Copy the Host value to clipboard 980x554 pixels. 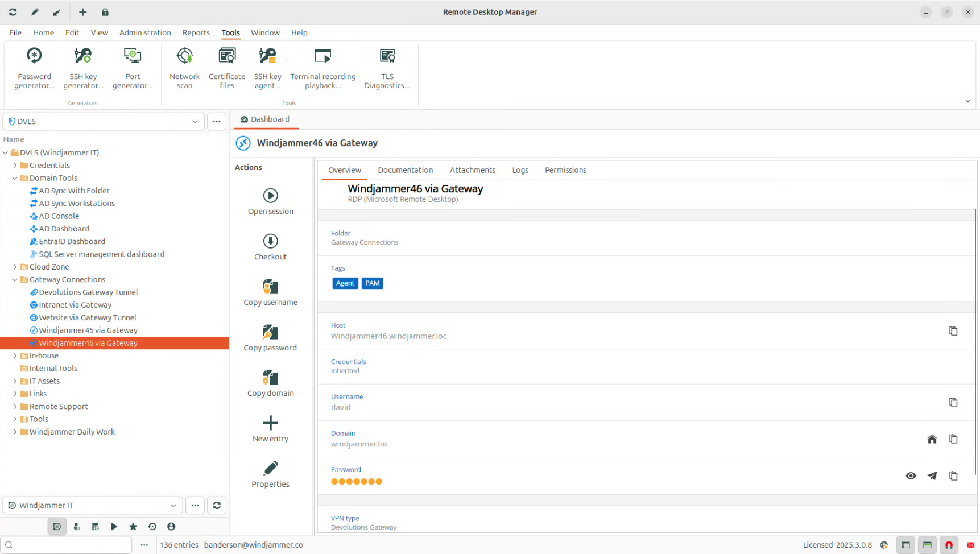pos(953,331)
